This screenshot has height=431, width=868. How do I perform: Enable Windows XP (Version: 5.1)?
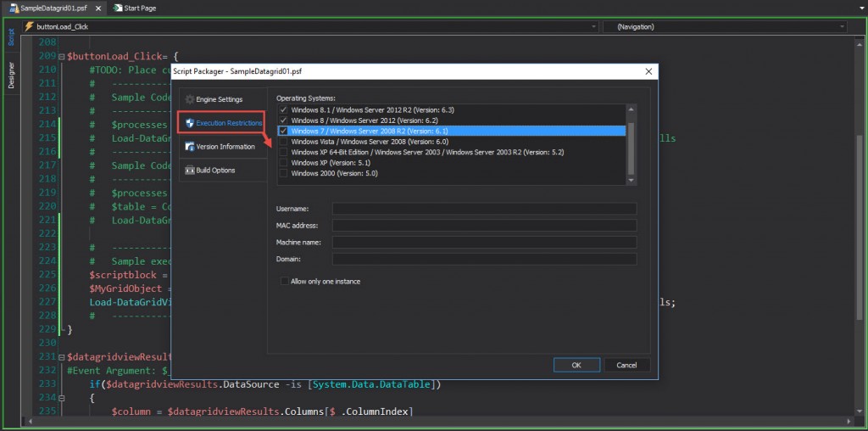[x=284, y=163]
